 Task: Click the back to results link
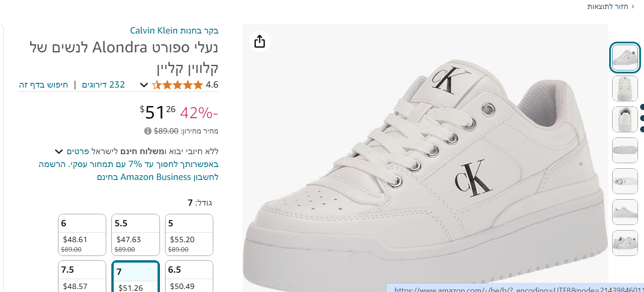pos(610,6)
